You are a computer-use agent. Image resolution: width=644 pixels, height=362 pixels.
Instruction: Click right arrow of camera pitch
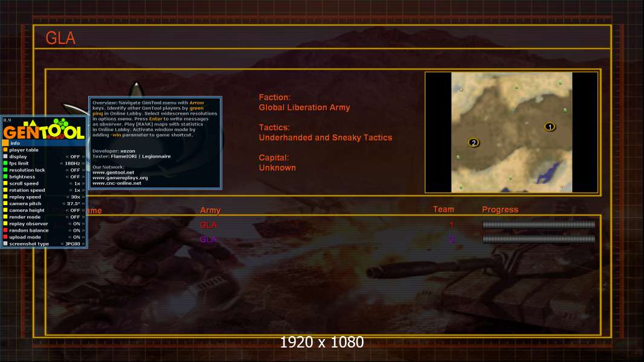83,204
